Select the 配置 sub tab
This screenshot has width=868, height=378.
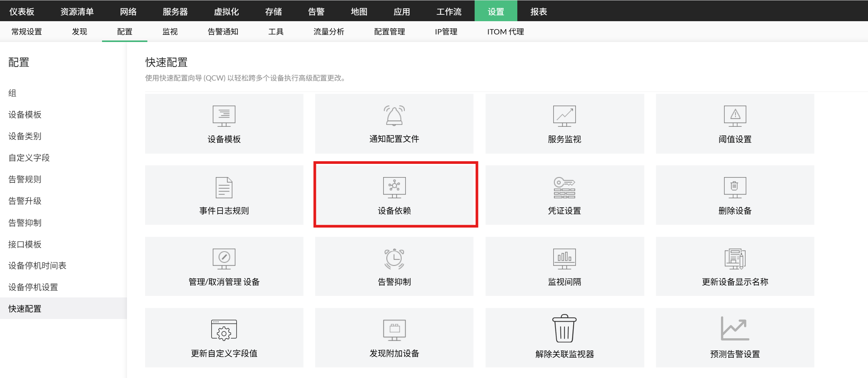pyautogui.click(x=125, y=32)
